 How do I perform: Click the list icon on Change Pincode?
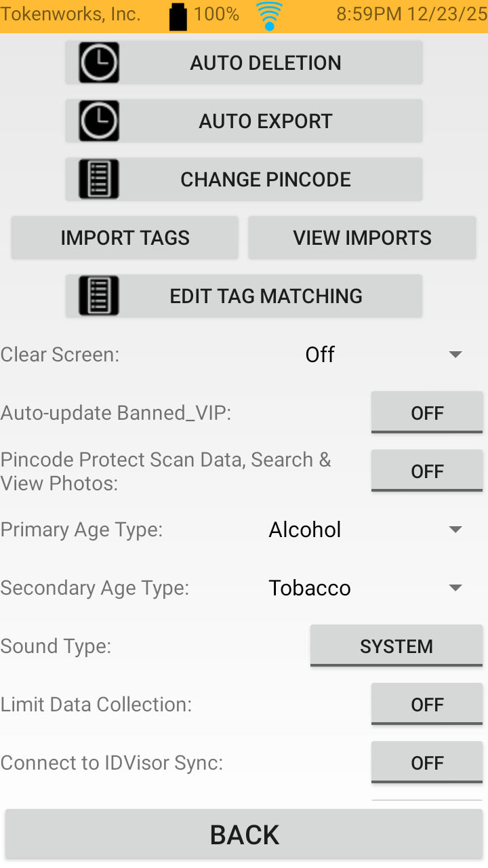click(x=99, y=180)
